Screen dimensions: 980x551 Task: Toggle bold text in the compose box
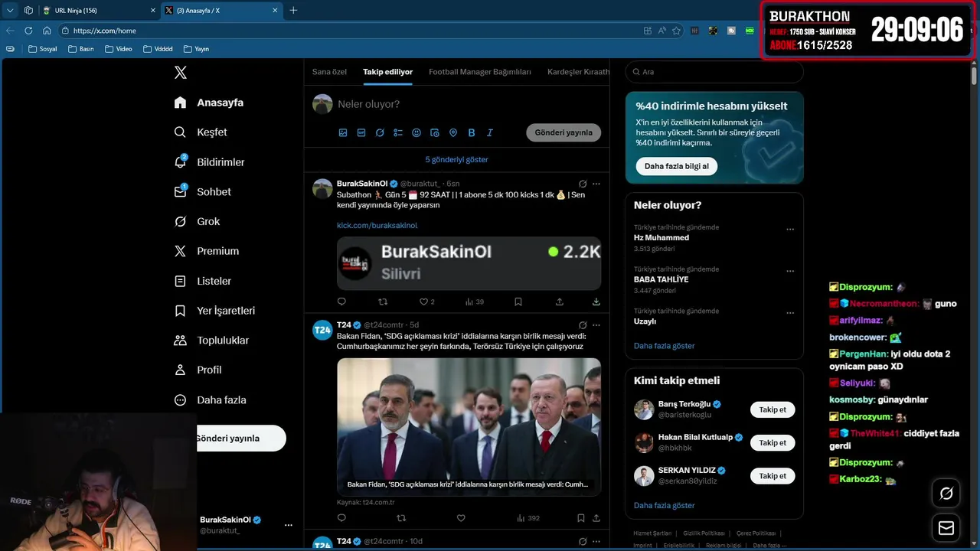click(x=472, y=132)
